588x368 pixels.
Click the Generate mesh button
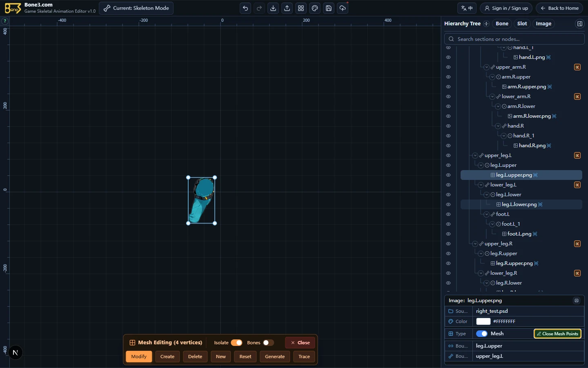275,357
